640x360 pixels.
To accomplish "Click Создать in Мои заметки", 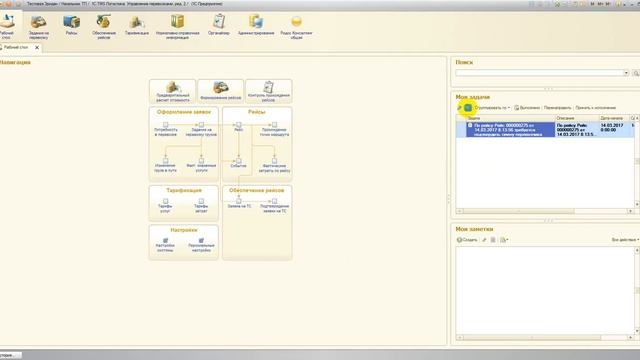I will 467,240.
